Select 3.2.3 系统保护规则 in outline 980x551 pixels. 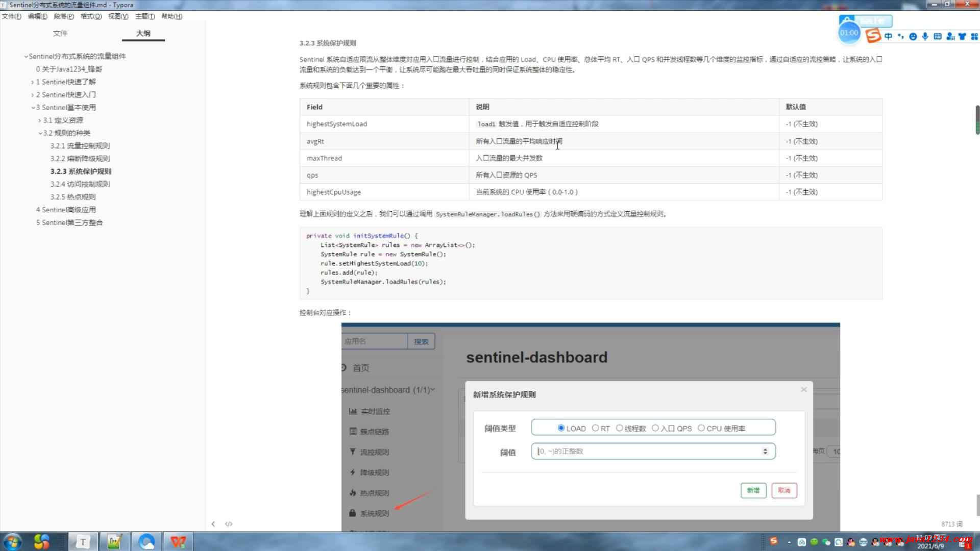(x=81, y=171)
